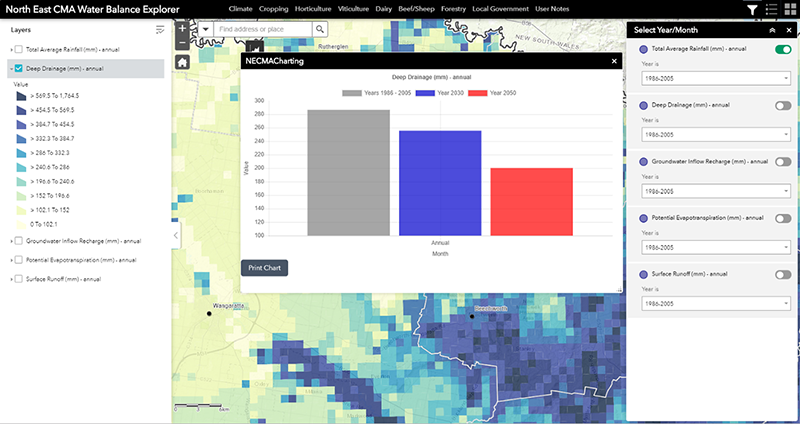The height and width of the screenshot is (424, 800).
Task: Open search source dropdown arrow
Action: (x=206, y=30)
